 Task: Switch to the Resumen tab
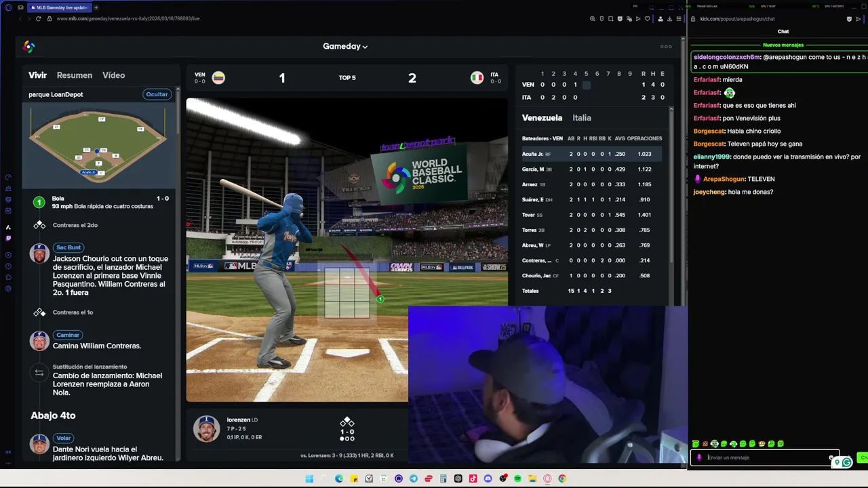[x=75, y=75]
